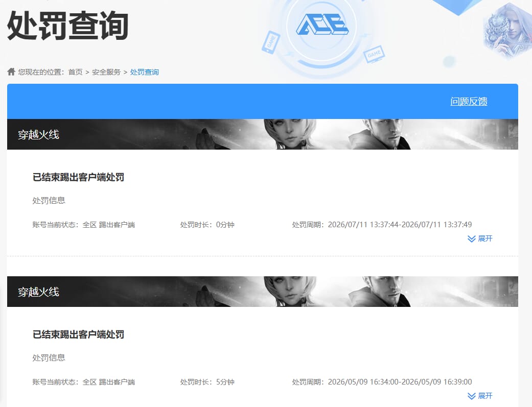Select the first 已结束踢出客户端处罚 heading
Viewport: 532px width, 407px height.
pyautogui.click(x=78, y=177)
